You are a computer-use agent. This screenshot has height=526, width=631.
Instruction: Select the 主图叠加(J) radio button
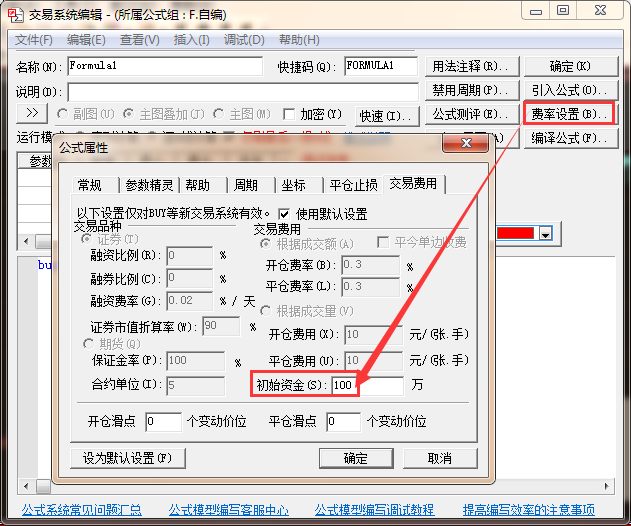[128, 114]
